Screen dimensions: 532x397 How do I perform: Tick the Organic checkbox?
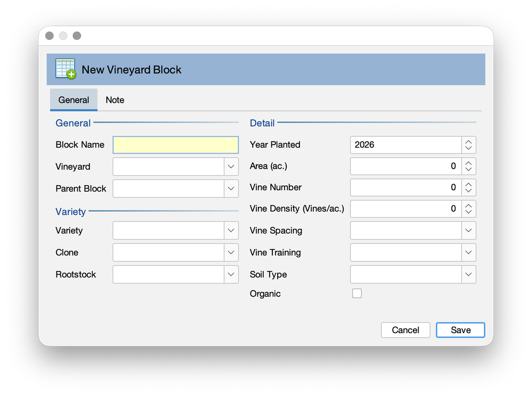click(x=356, y=293)
